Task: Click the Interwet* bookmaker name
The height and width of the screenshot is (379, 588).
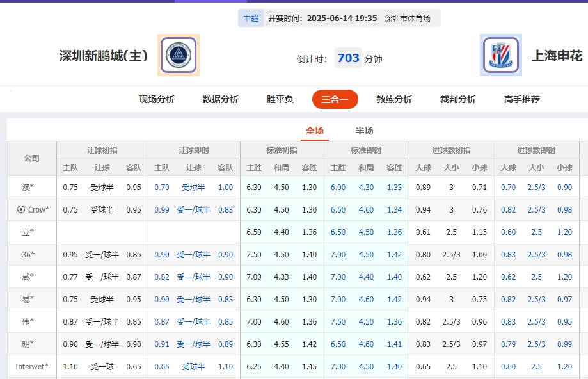Action: (x=30, y=366)
